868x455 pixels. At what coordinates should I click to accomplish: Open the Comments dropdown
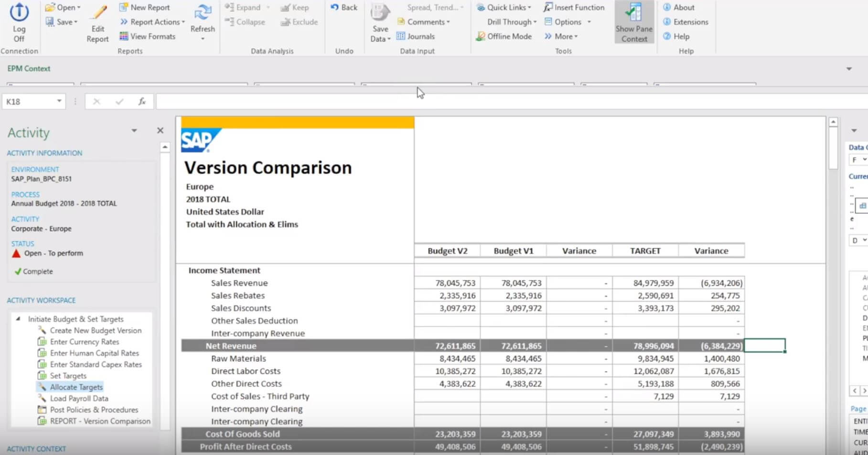(x=423, y=22)
